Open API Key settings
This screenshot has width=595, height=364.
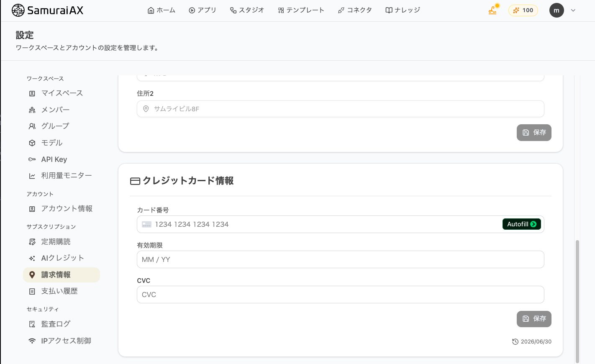(x=62, y=159)
